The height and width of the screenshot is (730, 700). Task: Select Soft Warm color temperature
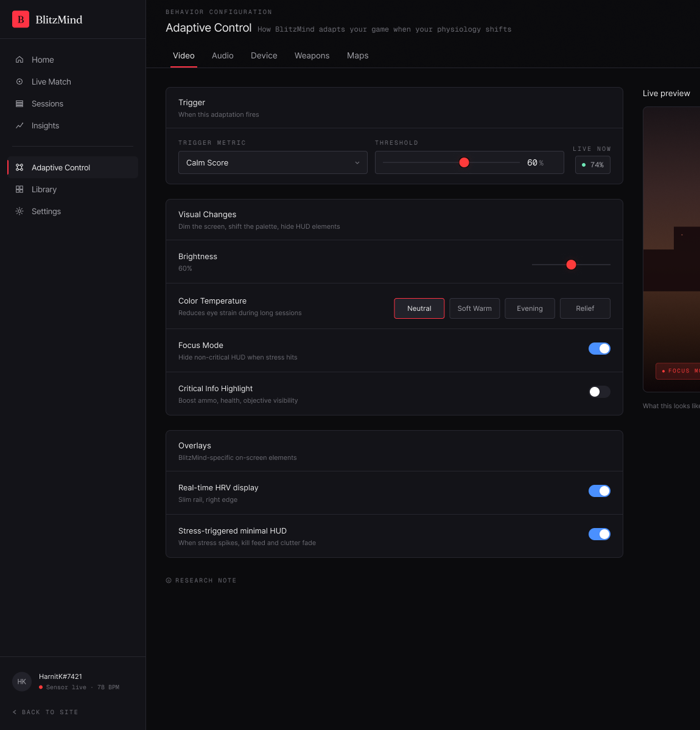pos(475,308)
